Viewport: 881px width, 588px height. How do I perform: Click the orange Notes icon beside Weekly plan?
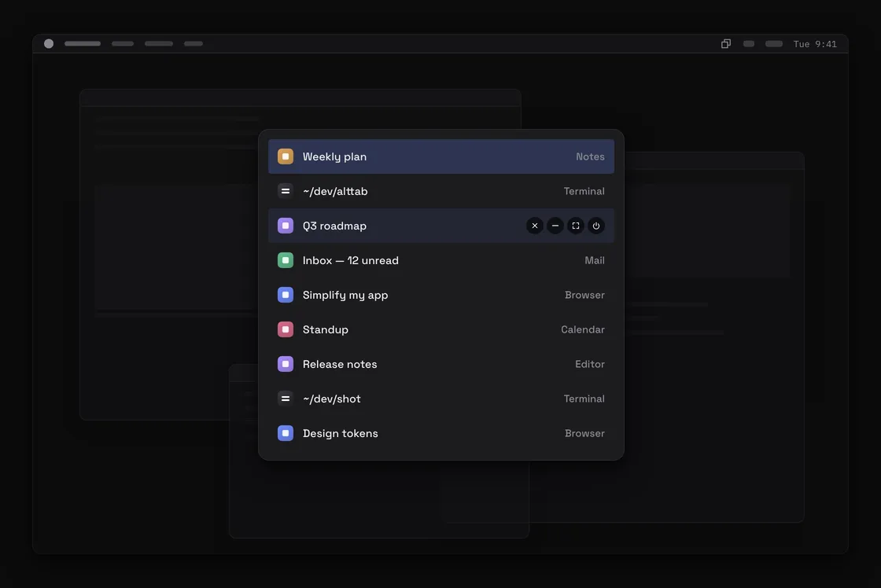click(286, 156)
